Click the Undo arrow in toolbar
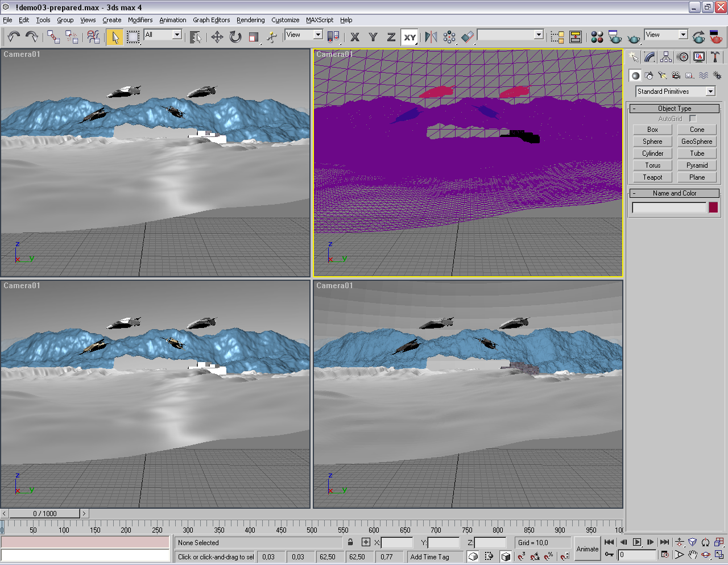The image size is (728, 565). pos(14,37)
